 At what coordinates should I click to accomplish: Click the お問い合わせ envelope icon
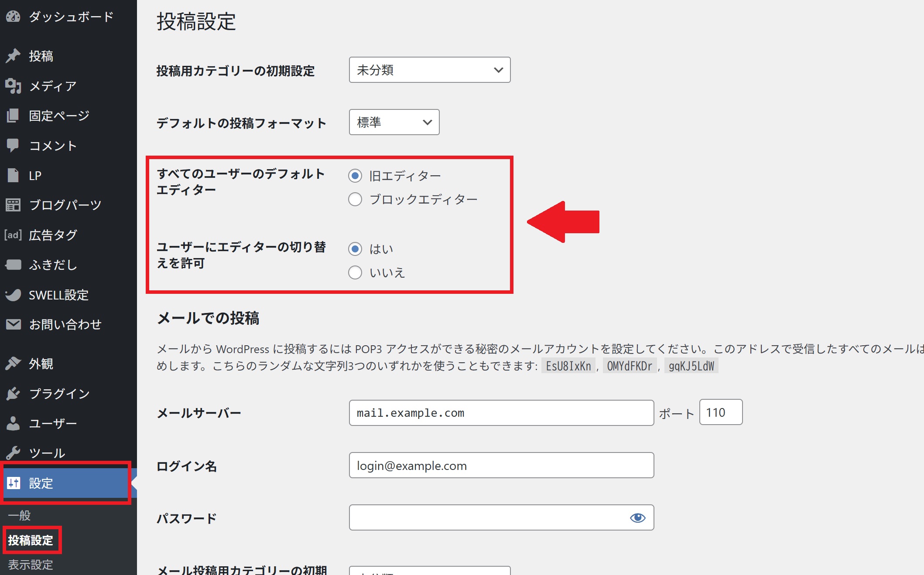(x=13, y=324)
